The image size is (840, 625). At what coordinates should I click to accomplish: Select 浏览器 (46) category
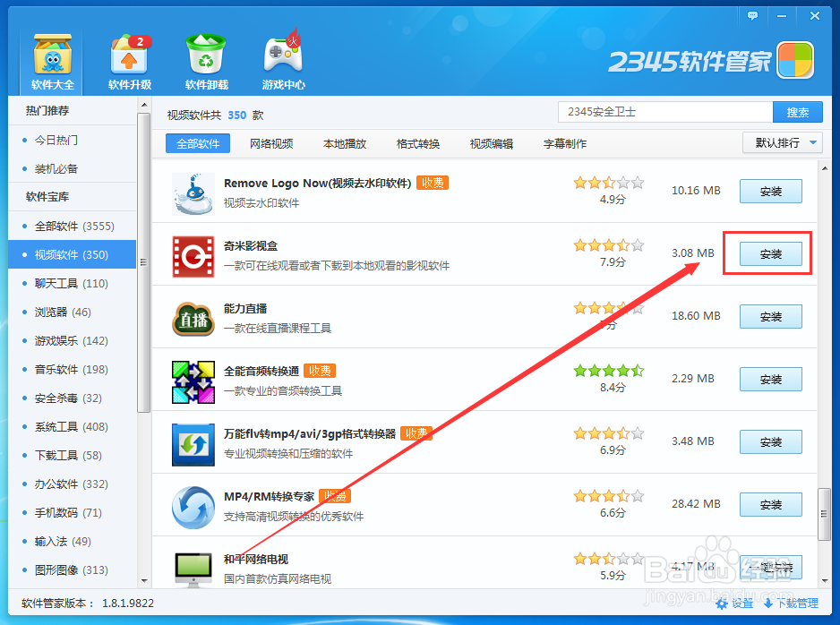click(x=73, y=312)
